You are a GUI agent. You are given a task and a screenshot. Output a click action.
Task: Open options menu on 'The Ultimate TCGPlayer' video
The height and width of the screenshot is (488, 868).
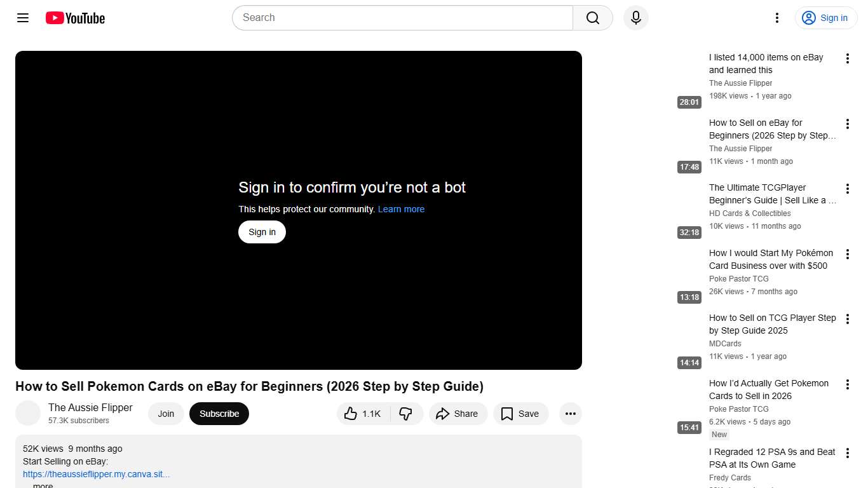[x=847, y=188]
